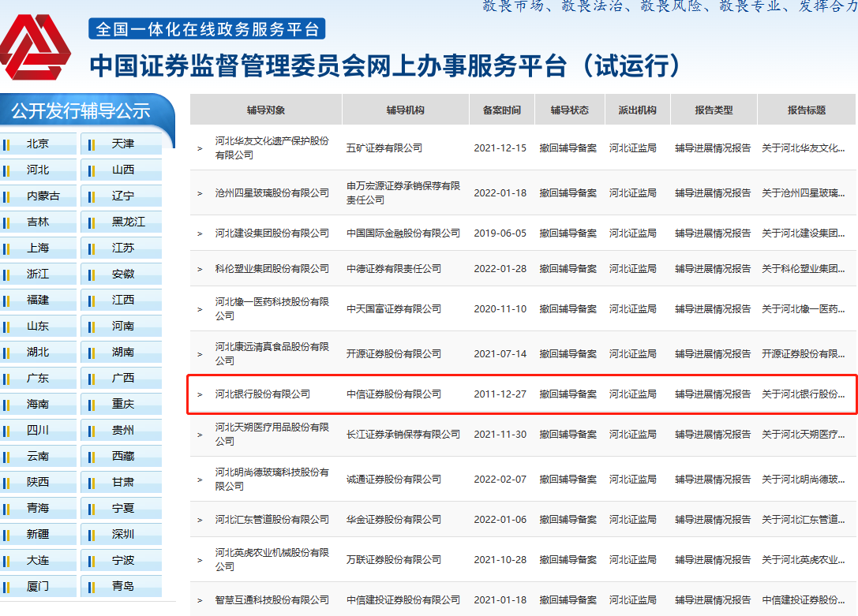858x616 pixels.
Task: Open report 开源证券股份有限... link
Action: [x=804, y=354]
